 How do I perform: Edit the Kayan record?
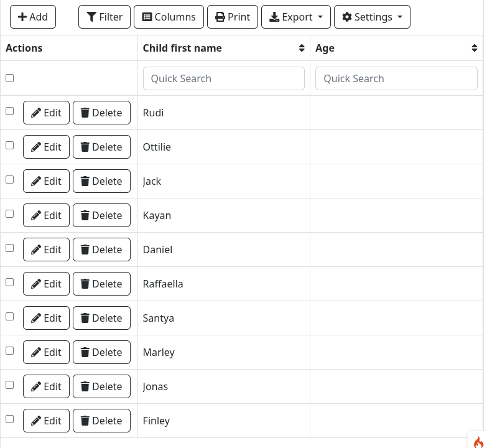46,215
